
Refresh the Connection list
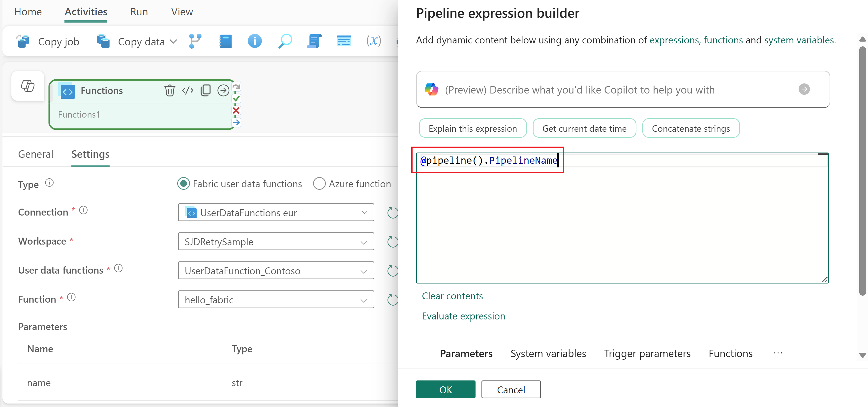[392, 213]
